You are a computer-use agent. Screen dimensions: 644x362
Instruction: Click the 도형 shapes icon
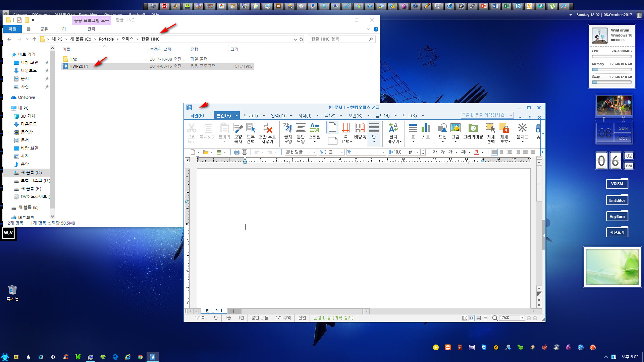[443, 132]
